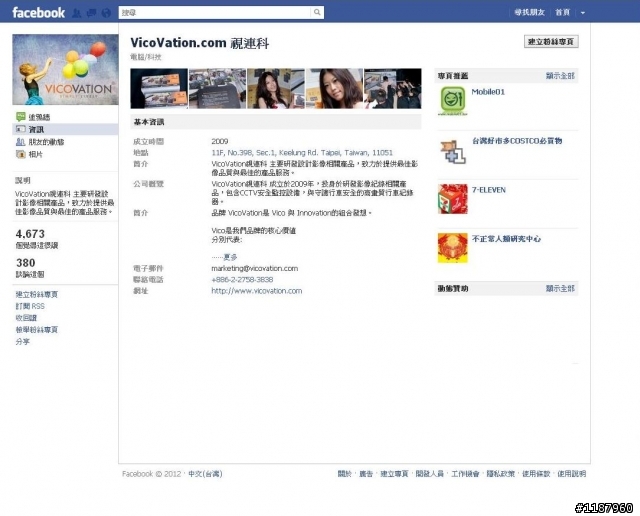Click the photos icon in sidebar
The width and height of the screenshot is (640, 516).
click(x=20, y=154)
